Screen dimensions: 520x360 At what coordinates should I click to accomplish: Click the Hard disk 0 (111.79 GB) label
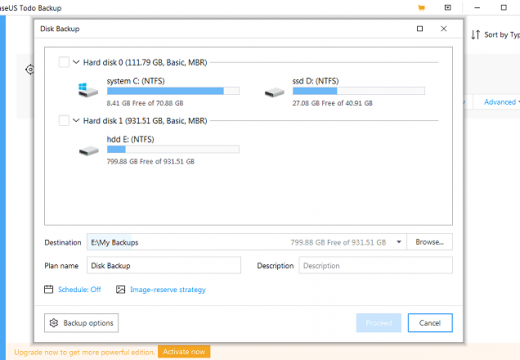pos(145,62)
